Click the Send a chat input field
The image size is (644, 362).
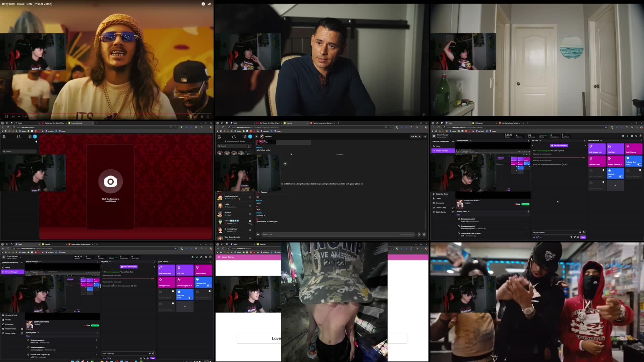point(338,234)
